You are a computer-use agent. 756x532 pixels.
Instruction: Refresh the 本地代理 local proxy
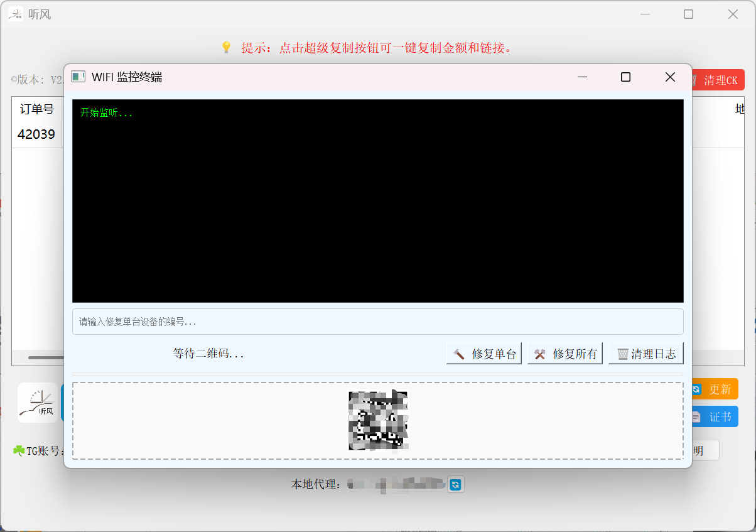click(x=456, y=484)
